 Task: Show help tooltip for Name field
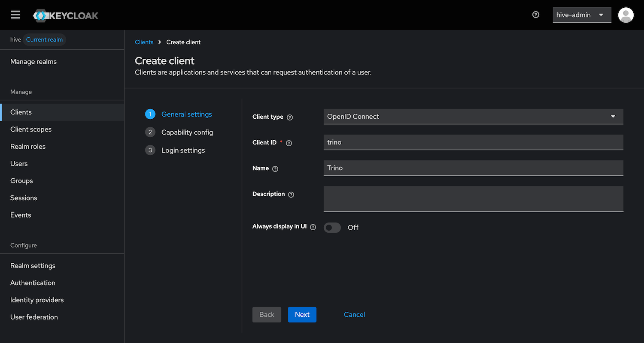pyautogui.click(x=275, y=169)
